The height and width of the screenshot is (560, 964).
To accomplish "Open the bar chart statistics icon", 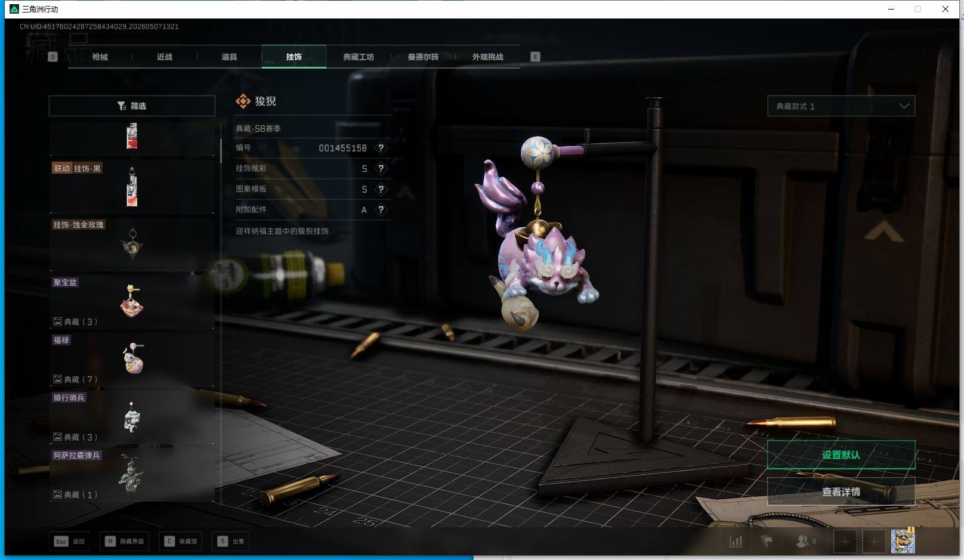I will coord(736,542).
